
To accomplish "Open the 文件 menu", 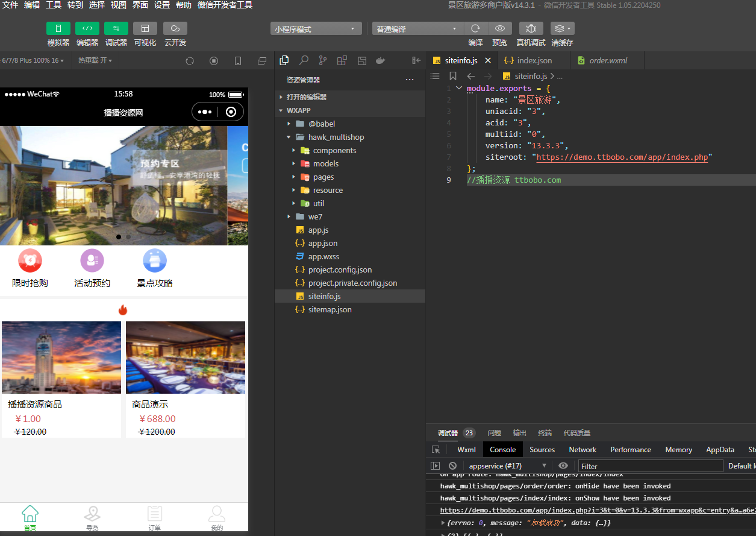I will click(10, 5).
